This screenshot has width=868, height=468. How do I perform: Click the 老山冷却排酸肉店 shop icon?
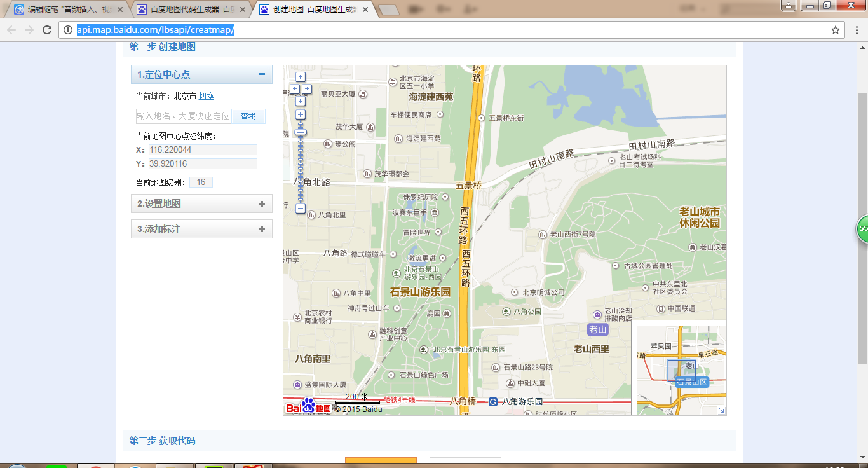pyautogui.click(x=597, y=315)
